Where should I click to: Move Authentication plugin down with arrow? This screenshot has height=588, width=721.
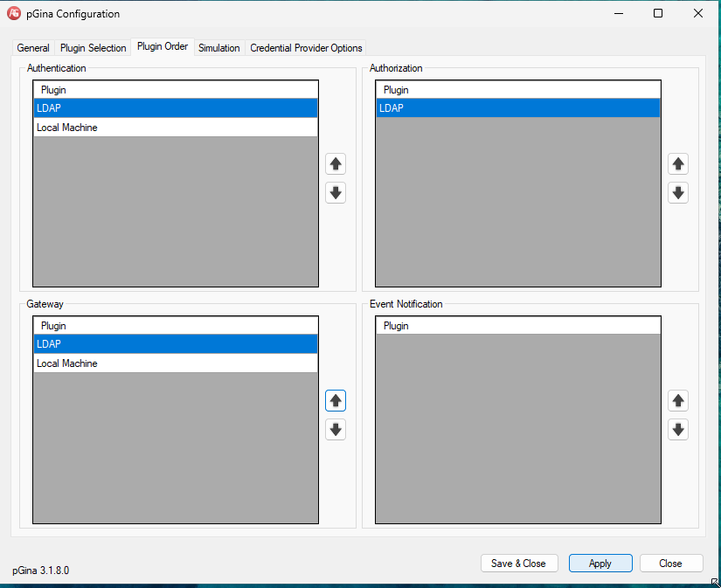pyautogui.click(x=336, y=193)
